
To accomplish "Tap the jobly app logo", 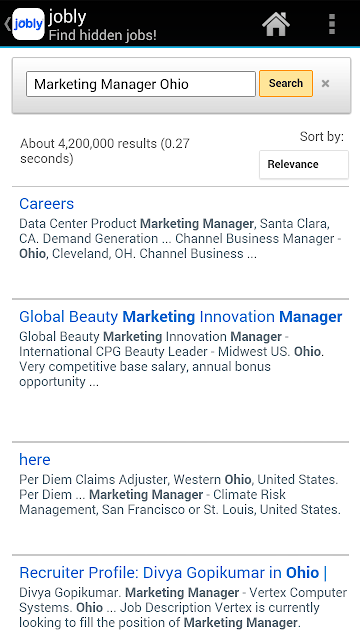I will [x=28, y=24].
